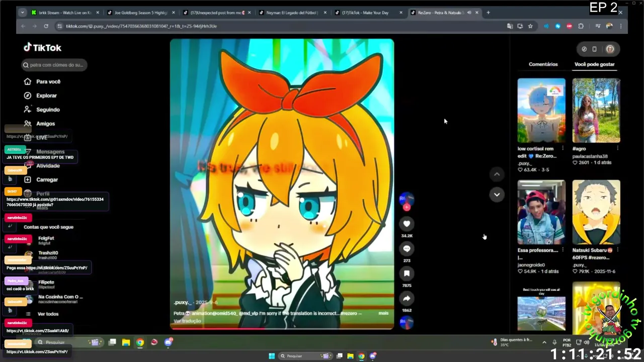Switch to the Comentários tab
Image resolution: width=644 pixels, height=362 pixels.
[543, 64]
